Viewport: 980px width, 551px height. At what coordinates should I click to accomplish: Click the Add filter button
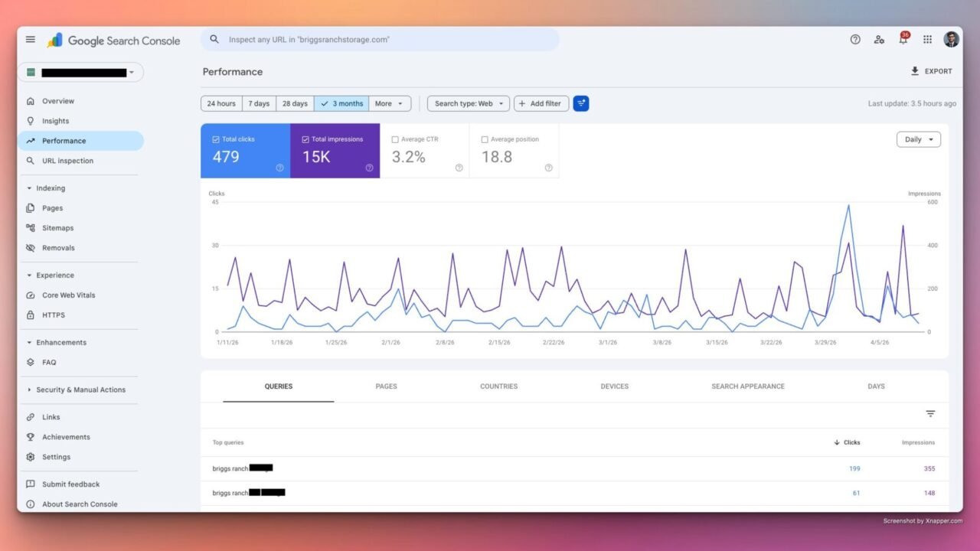(x=541, y=103)
